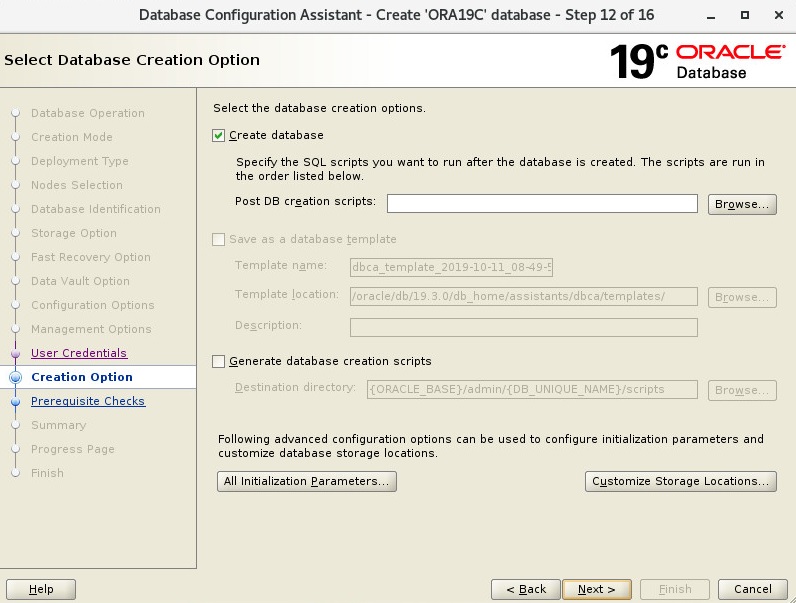Screen dimensions: 796x603
Task: Click the 'Template name:' label
Action: [281, 265]
